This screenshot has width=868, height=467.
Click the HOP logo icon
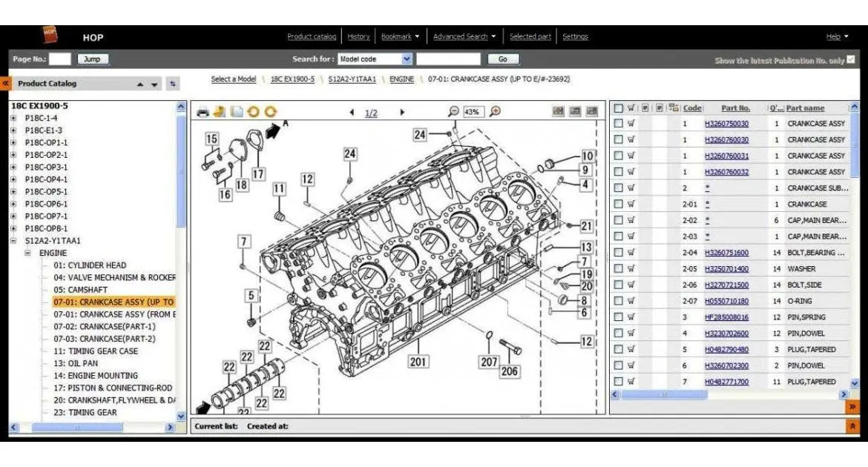[x=50, y=35]
